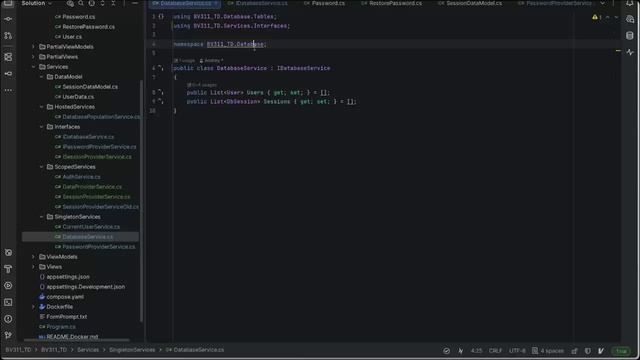Click the collapse all icon in Solution toolbar
This screenshot has width=640, height=360.
coord(113,3)
